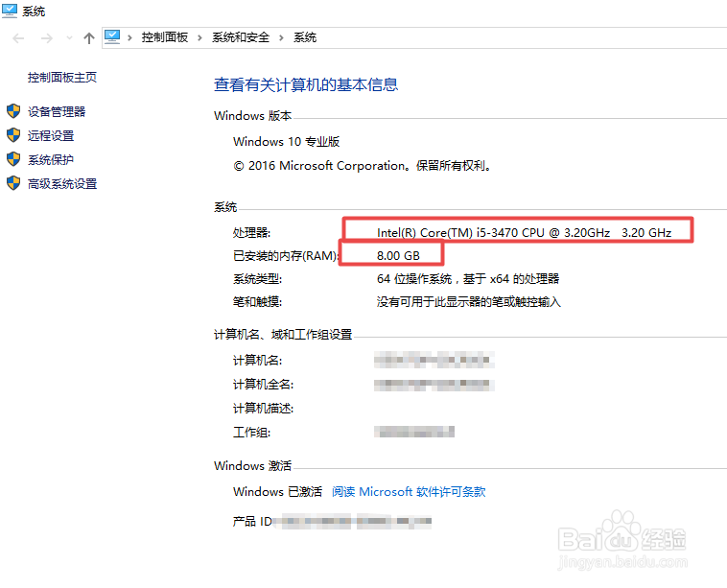Click the system window title icon
Image resolution: width=727 pixels, height=588 pixels.
(10, 11)
